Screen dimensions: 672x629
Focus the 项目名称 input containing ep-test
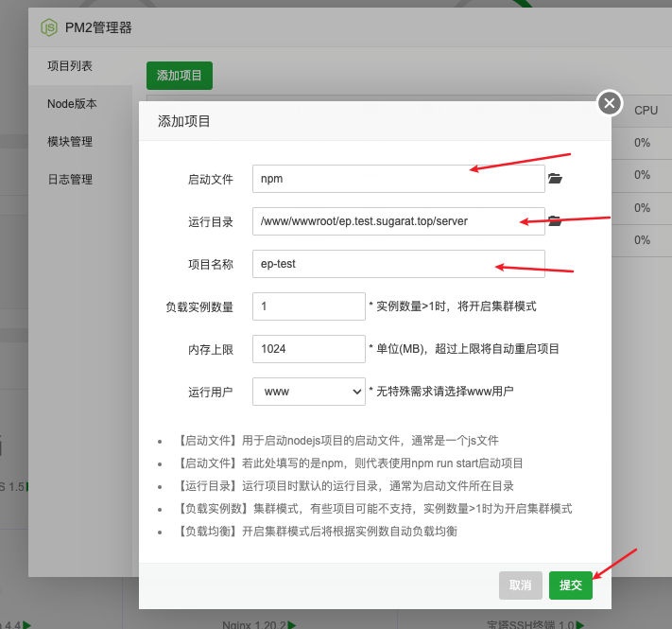399,264
